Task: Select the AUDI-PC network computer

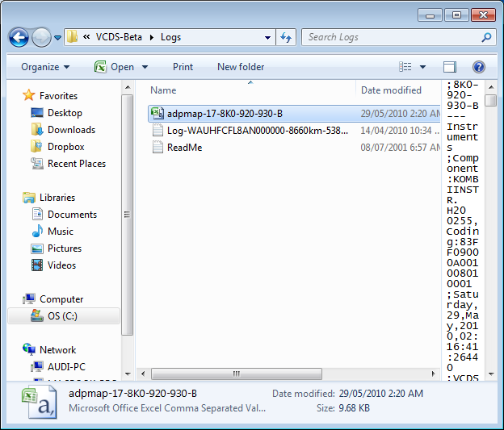Action: point(67,367)
